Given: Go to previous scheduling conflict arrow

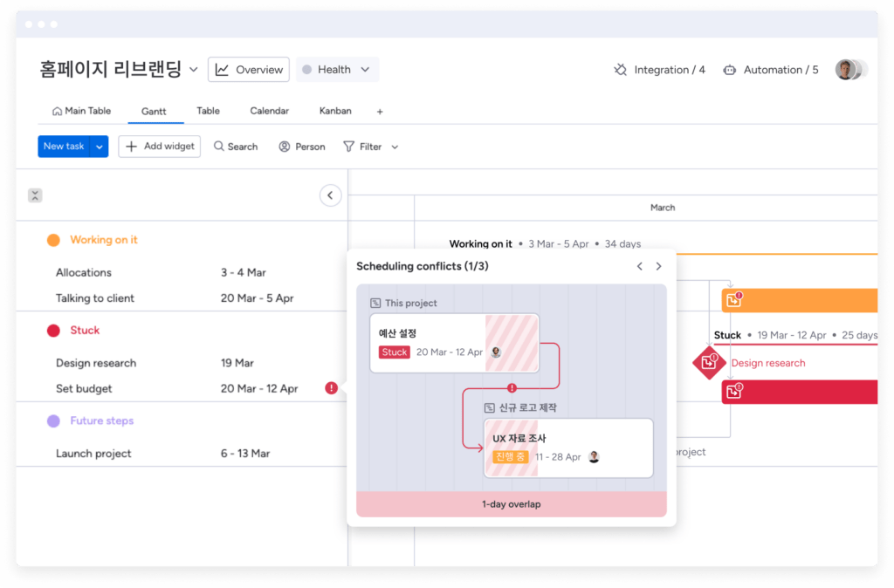Looking at the screenshot, I should click(639, 266).
